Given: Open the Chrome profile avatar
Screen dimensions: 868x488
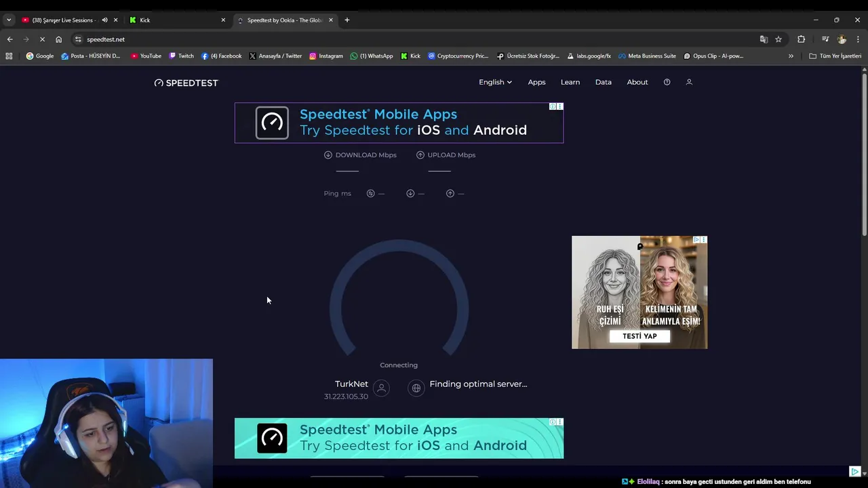Looking at the screenshot, I should click(x=842, y=39).
